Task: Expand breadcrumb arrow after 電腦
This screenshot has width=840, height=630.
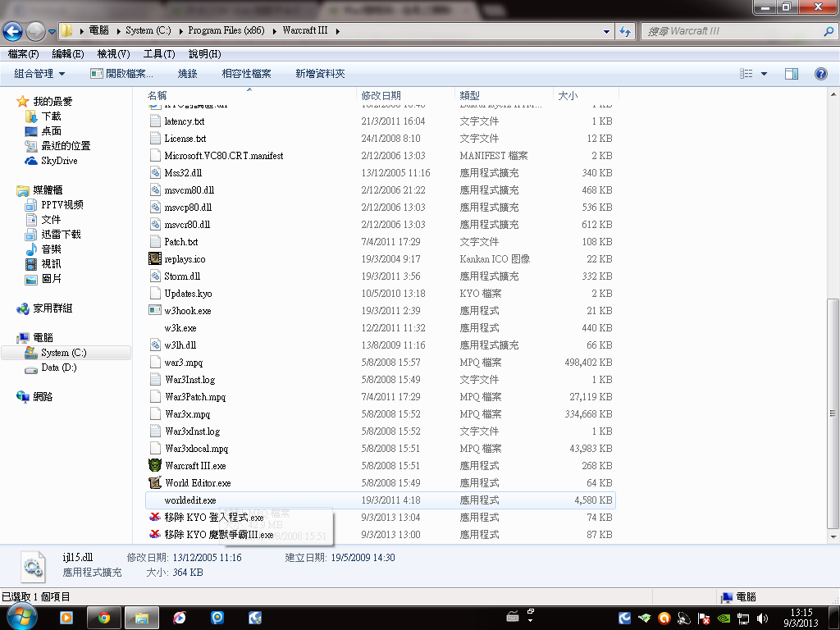Action: tap(118, 31)
